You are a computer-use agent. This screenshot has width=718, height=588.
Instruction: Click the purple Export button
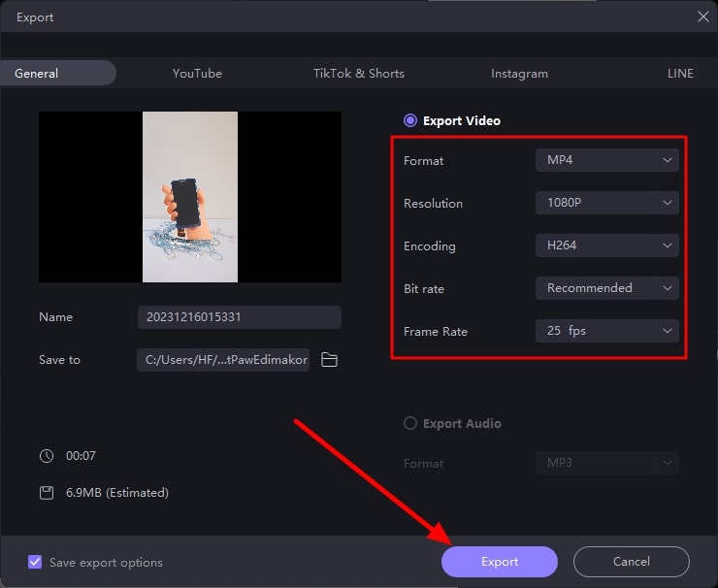click(500, 562)
